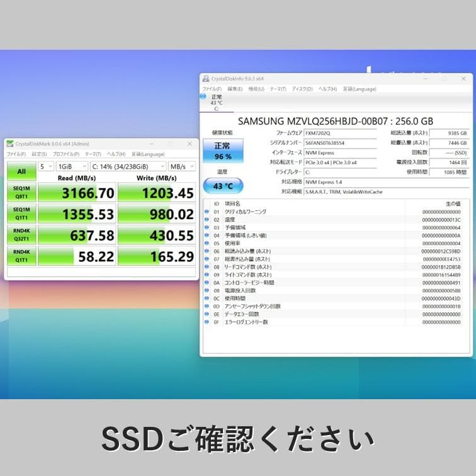The width and height of the screenshot is (476, 476).
Task: Open 機能(U) menu in CrystalDiskInfo
Action: pyautogui.click(x=256, y=89)
